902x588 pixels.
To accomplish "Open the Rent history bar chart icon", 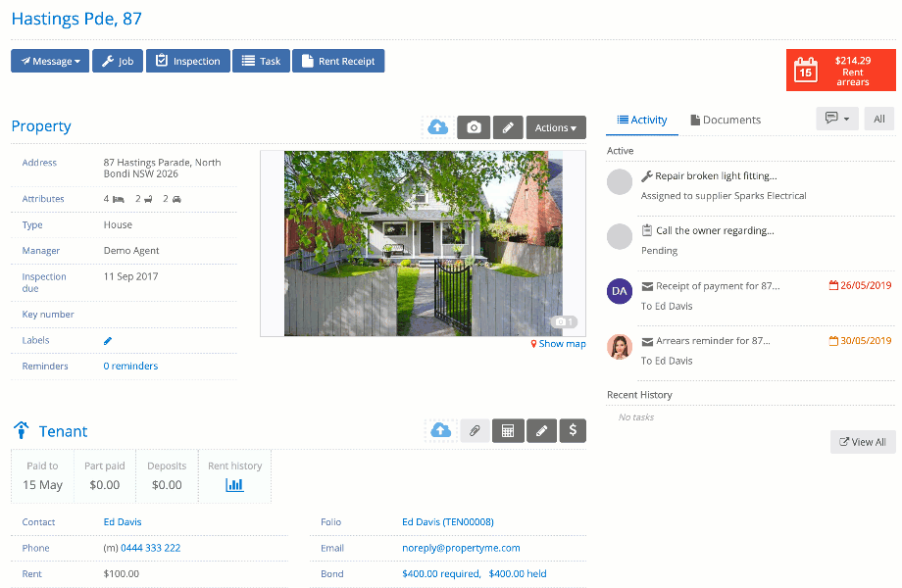I will point(234,485).
